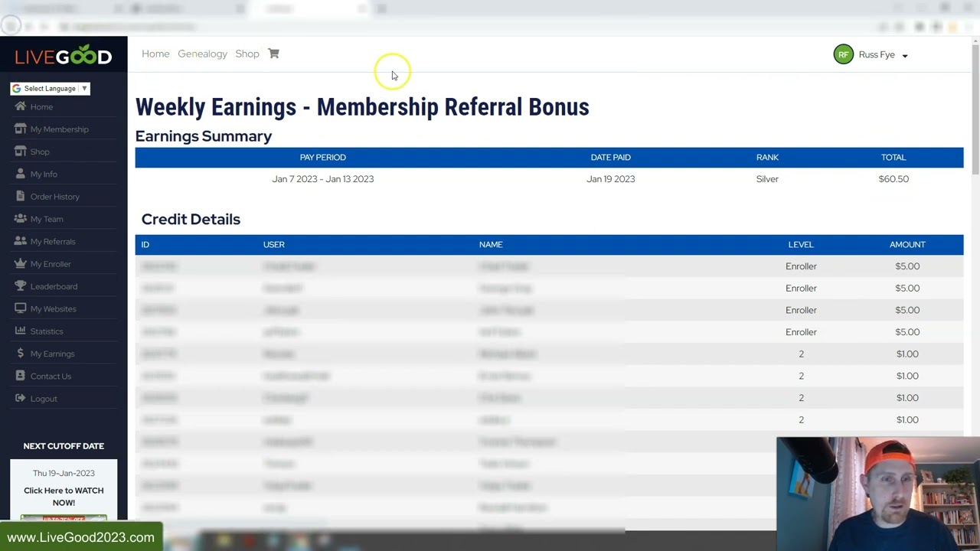Screen dimensions: 980x551
Task: Click the LEVEL column header
Action: tap(801, 244)
